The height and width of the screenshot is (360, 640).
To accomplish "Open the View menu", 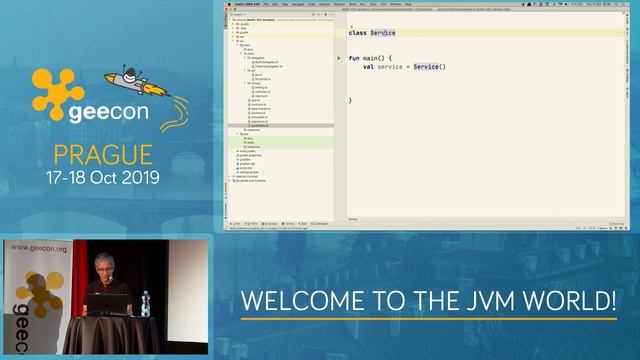I will (x=285, y=4).
